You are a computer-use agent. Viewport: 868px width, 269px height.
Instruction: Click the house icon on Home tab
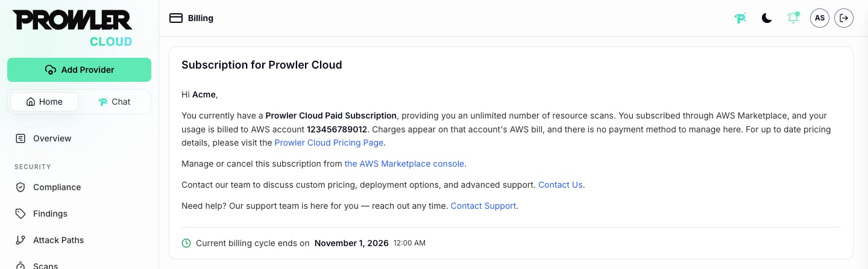click(31, 102)
